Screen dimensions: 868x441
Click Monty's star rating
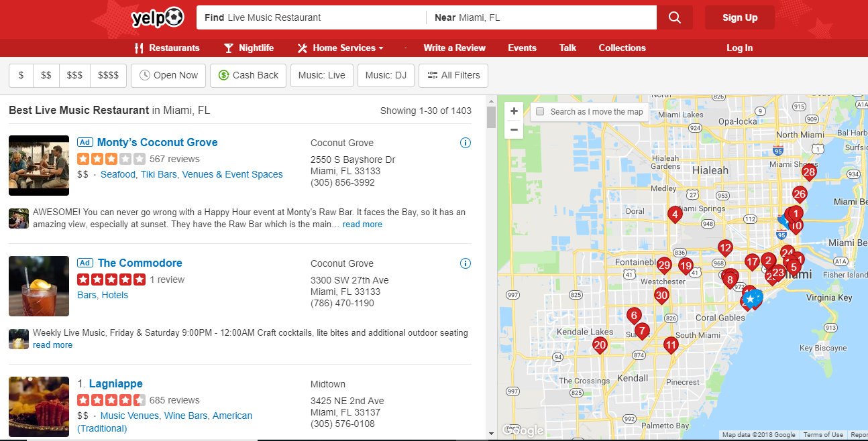[x=111, y=159]
